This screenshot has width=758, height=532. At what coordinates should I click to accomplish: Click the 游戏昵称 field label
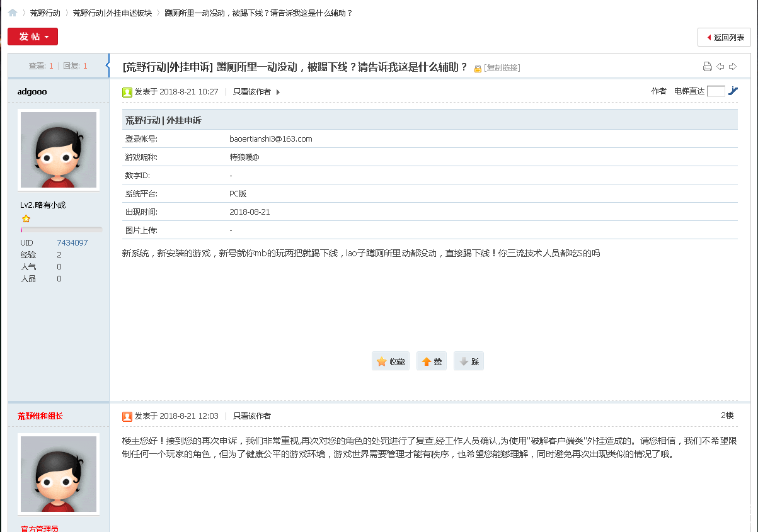141,157
